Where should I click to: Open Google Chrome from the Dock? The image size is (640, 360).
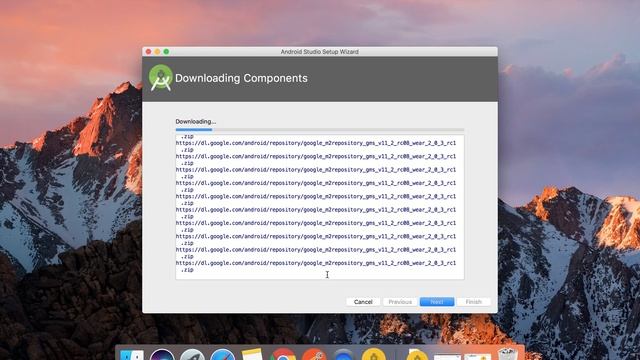click(x=283, y=355)
